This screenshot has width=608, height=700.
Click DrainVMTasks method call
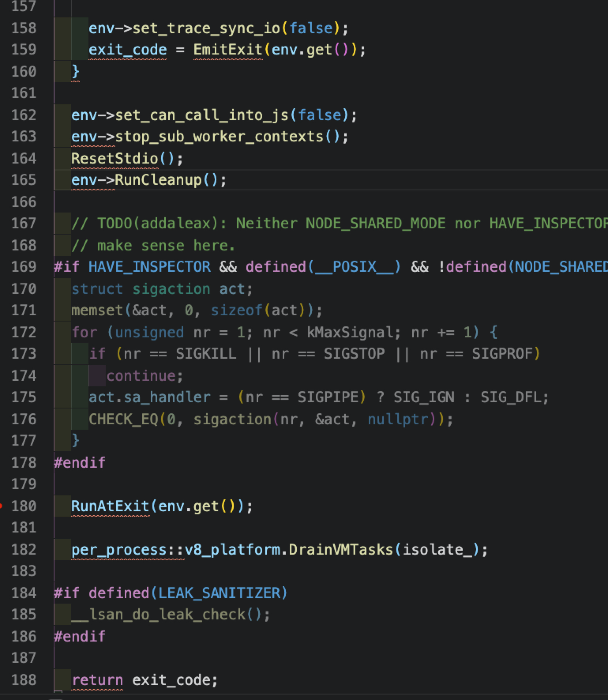pos(341,549)
